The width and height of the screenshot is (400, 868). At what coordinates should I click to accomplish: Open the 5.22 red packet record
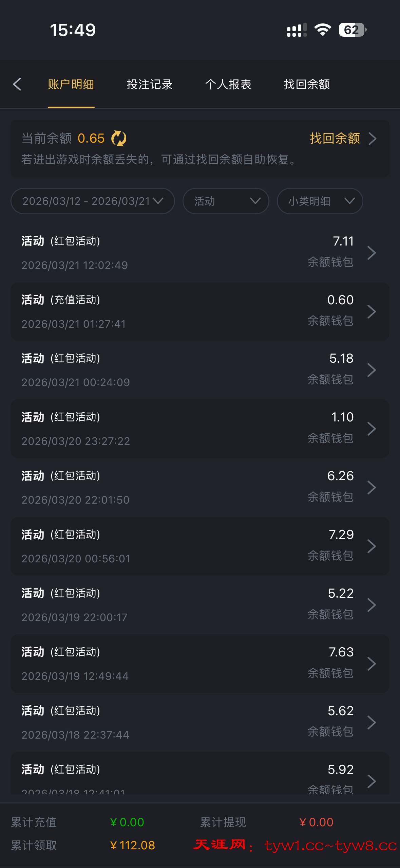[x=199, y=605]
